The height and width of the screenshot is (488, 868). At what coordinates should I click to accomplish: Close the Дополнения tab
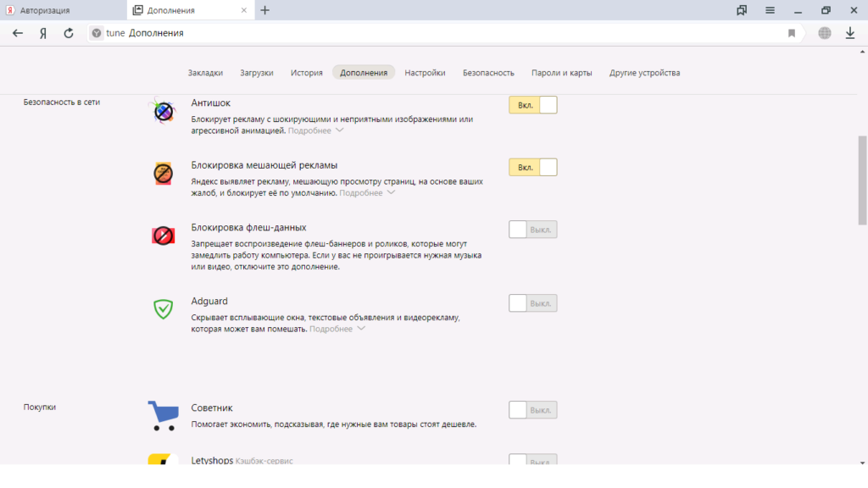244,10
